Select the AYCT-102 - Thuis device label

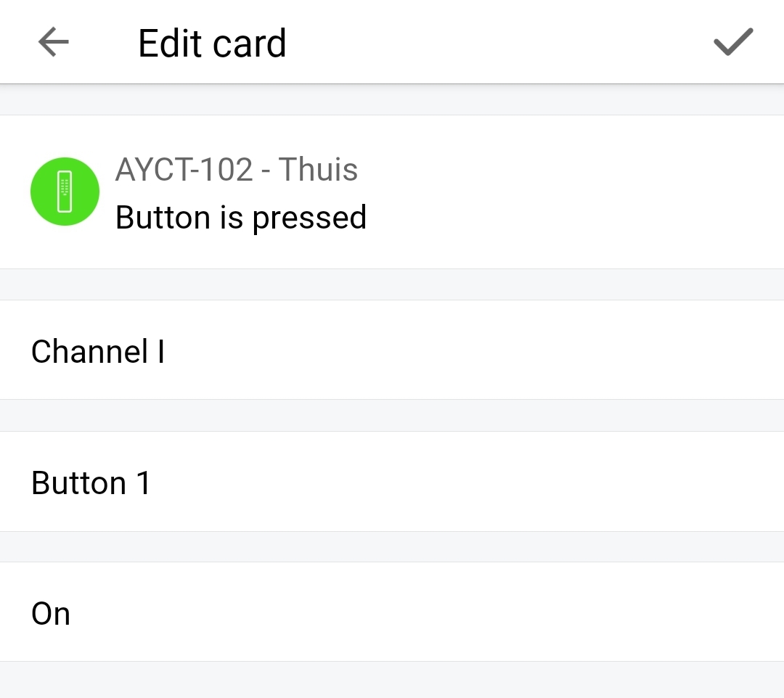pos(237,170)
